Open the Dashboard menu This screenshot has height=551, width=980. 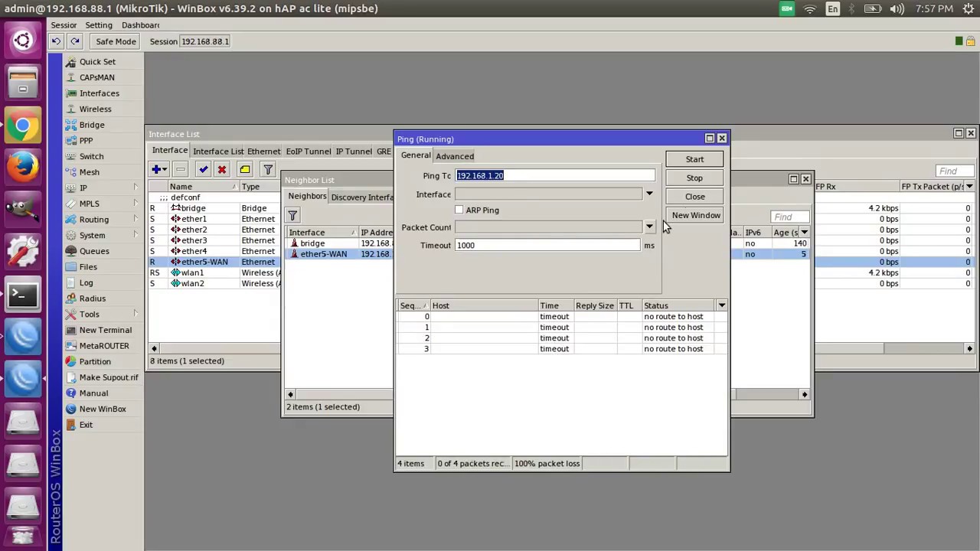140,25
